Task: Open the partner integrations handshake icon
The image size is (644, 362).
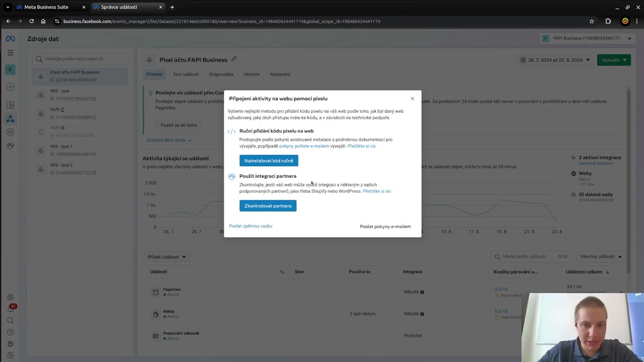Action: pyautogui.click(x=10, y=146)
